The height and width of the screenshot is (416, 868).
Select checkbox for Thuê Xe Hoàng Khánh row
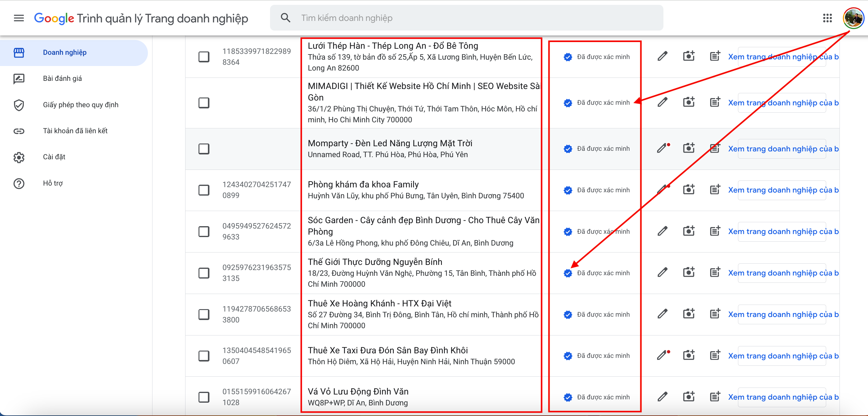coord(204,314)
